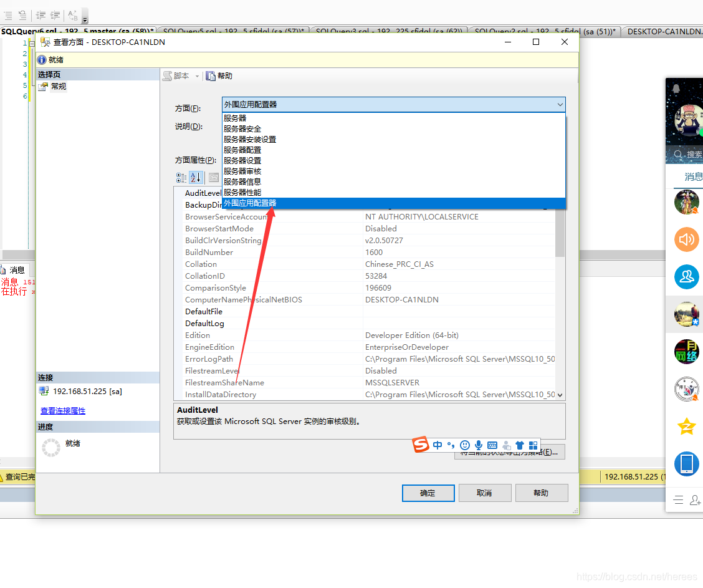Switch to the SQLQuery2.sql sfidal (sa (51)) tab
The height and width of the screenshot is (588, 703).
click(545, 31)
